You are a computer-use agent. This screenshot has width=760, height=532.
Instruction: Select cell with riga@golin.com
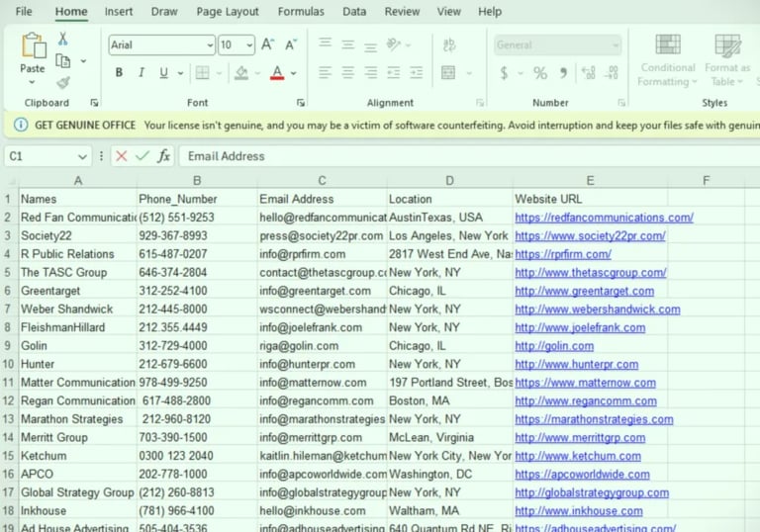point(322,346)
